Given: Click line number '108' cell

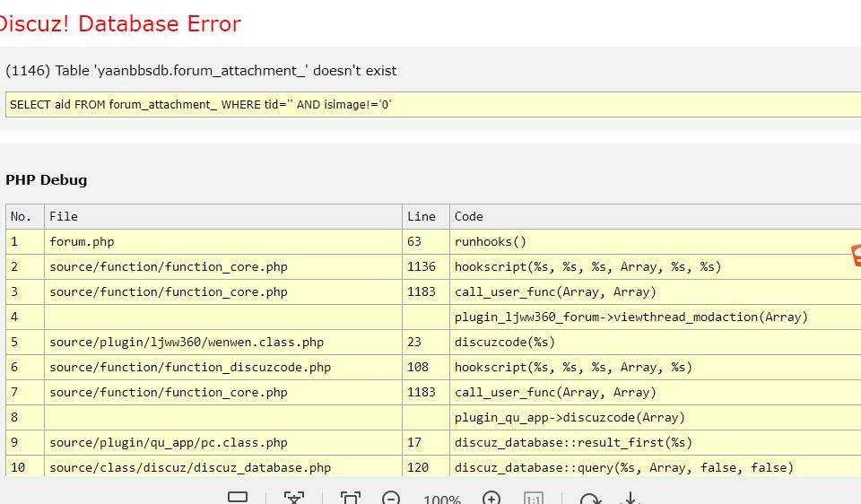Looking at the screenshot, I should (x=425, y=368).
